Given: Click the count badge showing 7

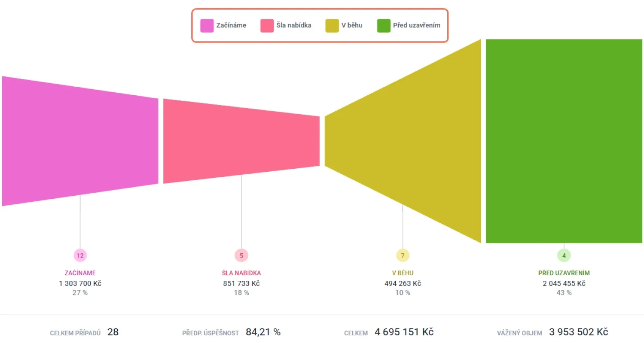Looking at the screenshot, I should point(403,256).
